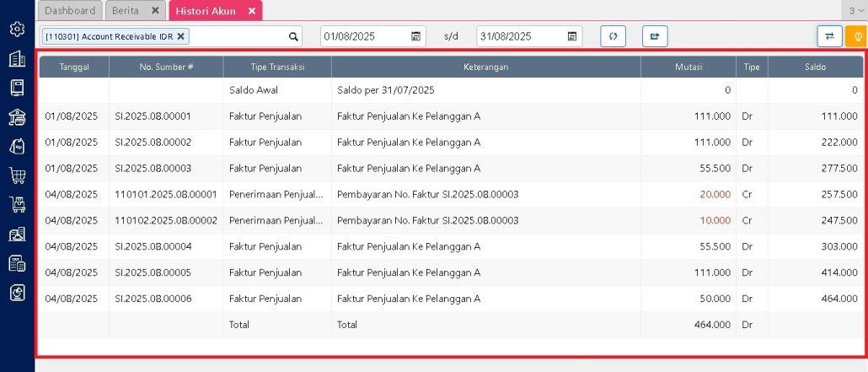Open the reports chart icon in sidebar
The width and height of the screenshot is (868, 372).
point(17,293)
